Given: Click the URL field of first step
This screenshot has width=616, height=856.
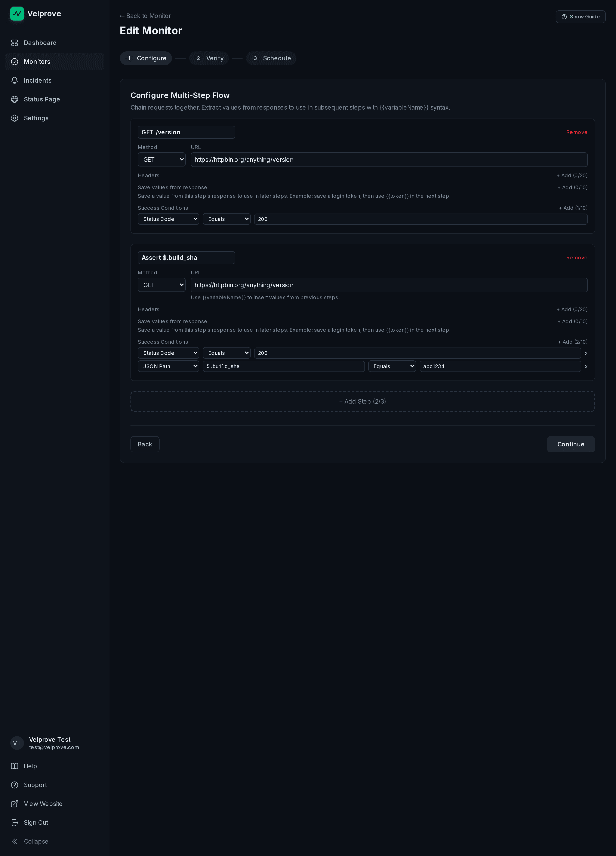Looking at the screenshot, I should (x=389, y=160).
